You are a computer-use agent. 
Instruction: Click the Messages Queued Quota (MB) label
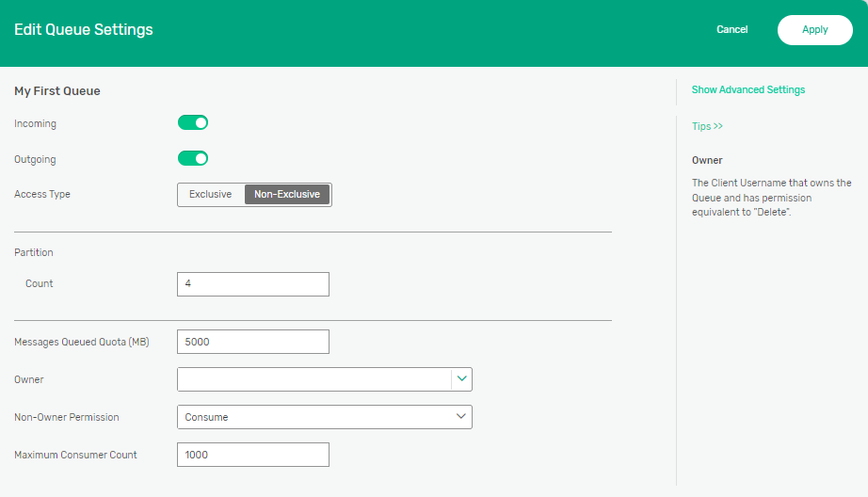82,342
